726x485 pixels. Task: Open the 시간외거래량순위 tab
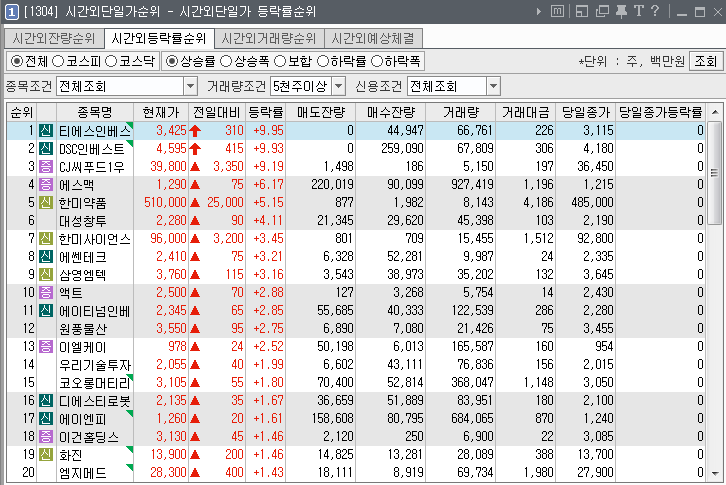coord(269,38)
